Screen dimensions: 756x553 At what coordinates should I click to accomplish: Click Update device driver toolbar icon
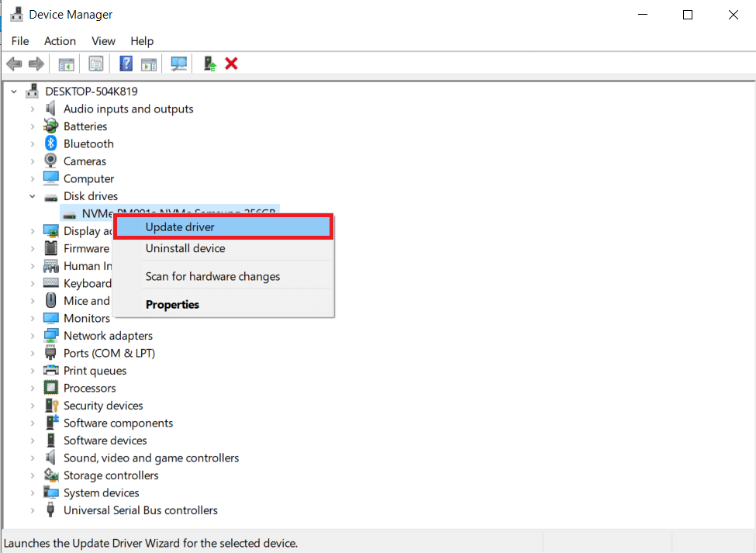[209, 64]
